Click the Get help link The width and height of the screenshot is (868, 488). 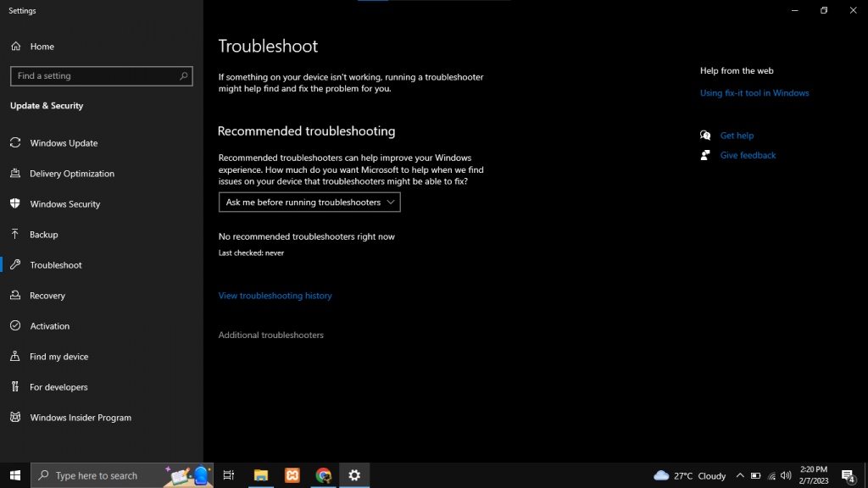pos(737,135)
